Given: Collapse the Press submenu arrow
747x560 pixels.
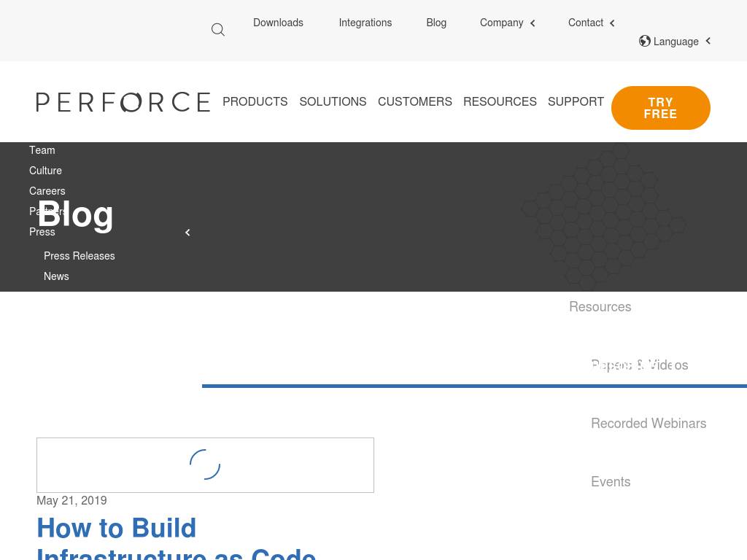Looking at the screenshot, I should tap(187, 233).
